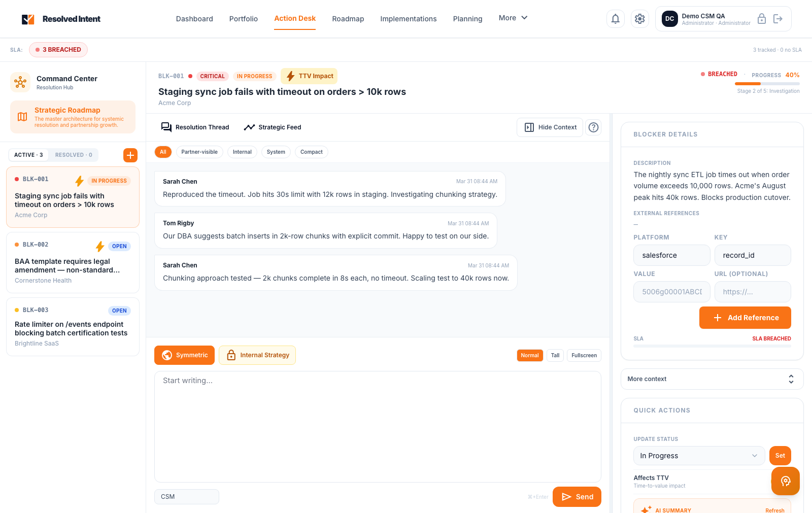
Task: Open the help question-mark icon near Hide Context
Action: click(x=593, y=127)
